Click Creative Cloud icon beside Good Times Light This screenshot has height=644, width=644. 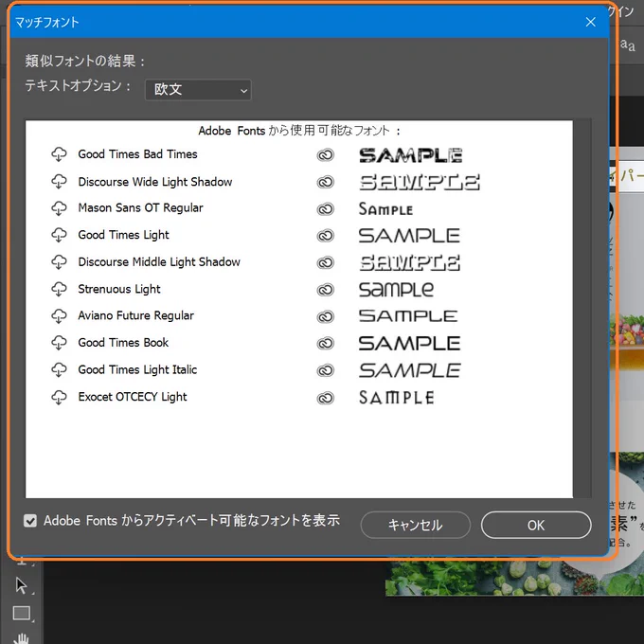pos(325,236)
